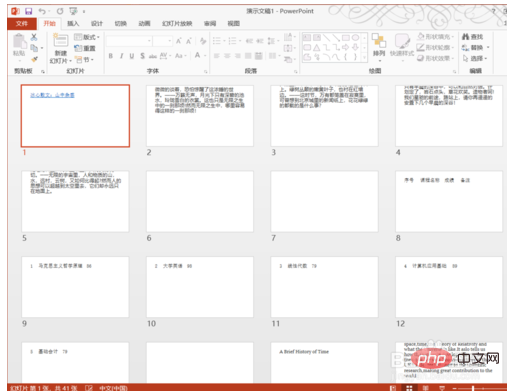Viewport: 510px width, 391px height.
Task: Click the spell check notes icon in status bar
Action: click(89, 388)
